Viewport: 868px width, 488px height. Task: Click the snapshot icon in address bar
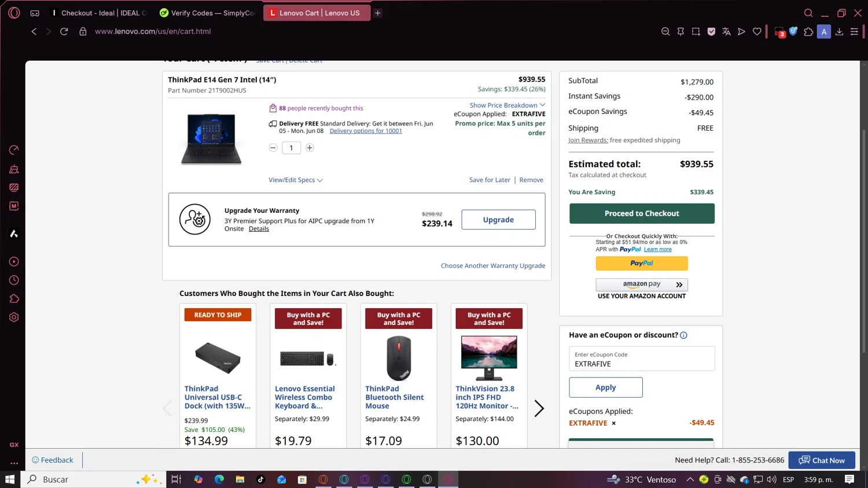pos(696,32)
